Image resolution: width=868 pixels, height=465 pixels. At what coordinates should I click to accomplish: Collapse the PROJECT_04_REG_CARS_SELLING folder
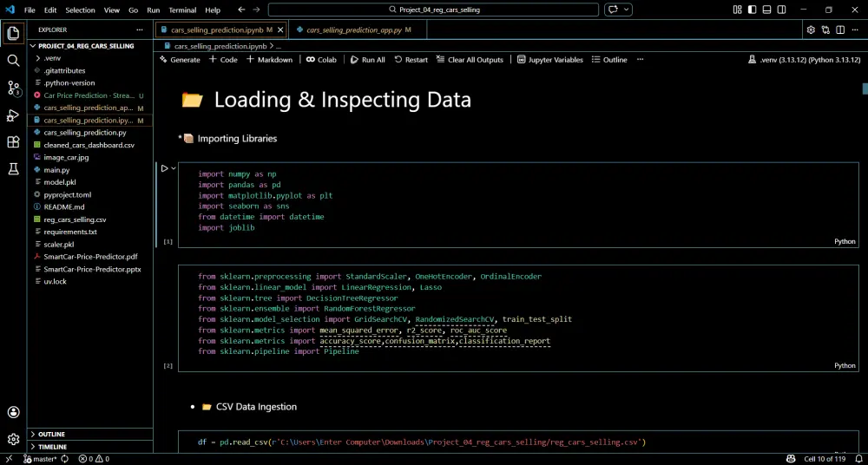(84, 46)
